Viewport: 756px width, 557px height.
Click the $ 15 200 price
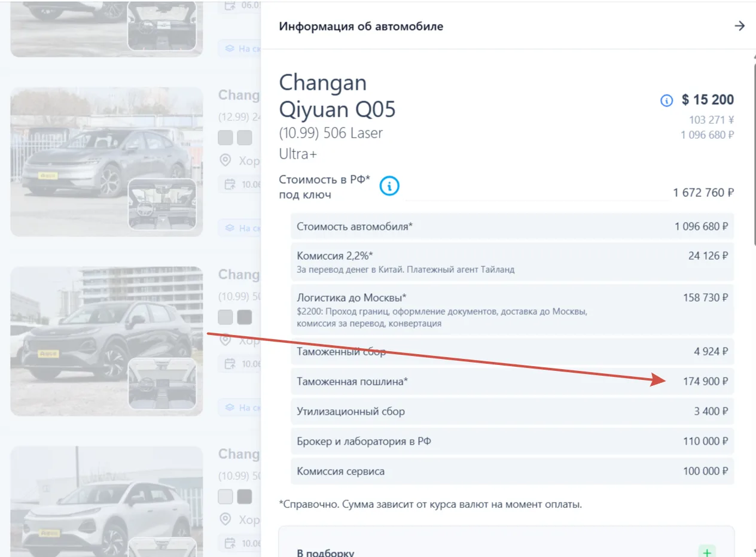[708, 100]
